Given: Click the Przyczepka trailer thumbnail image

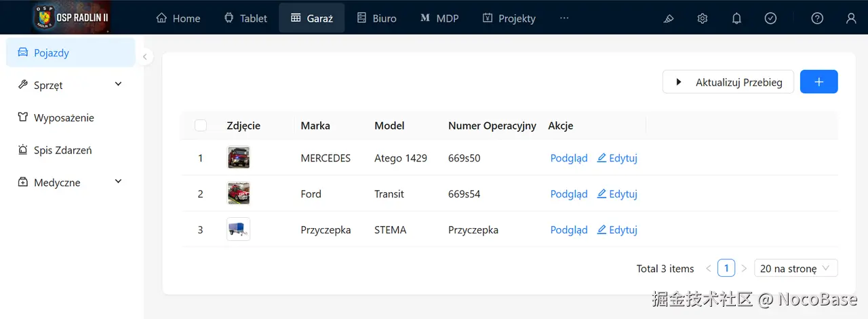Looking at the screenshot, I should pos(238,229).
